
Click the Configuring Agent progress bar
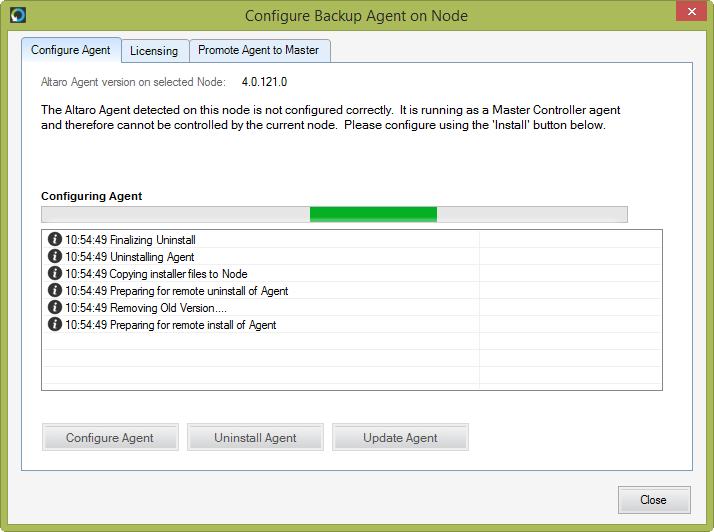pos(334,214)
